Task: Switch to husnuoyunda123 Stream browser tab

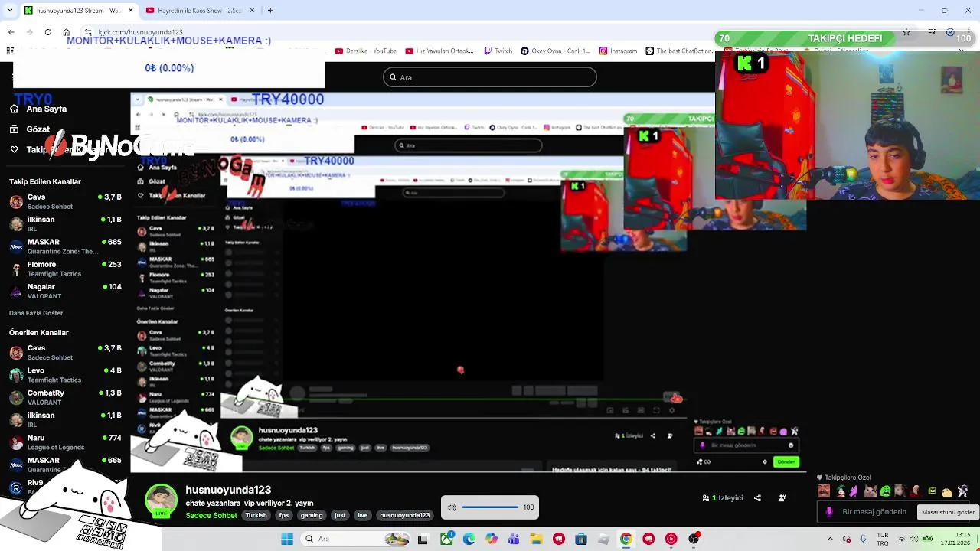Action: (78, 10)
